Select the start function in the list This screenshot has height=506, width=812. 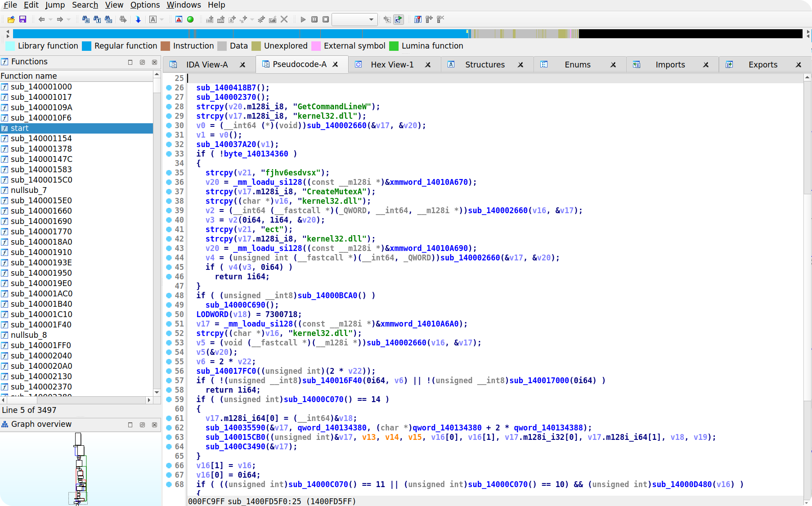76,128
